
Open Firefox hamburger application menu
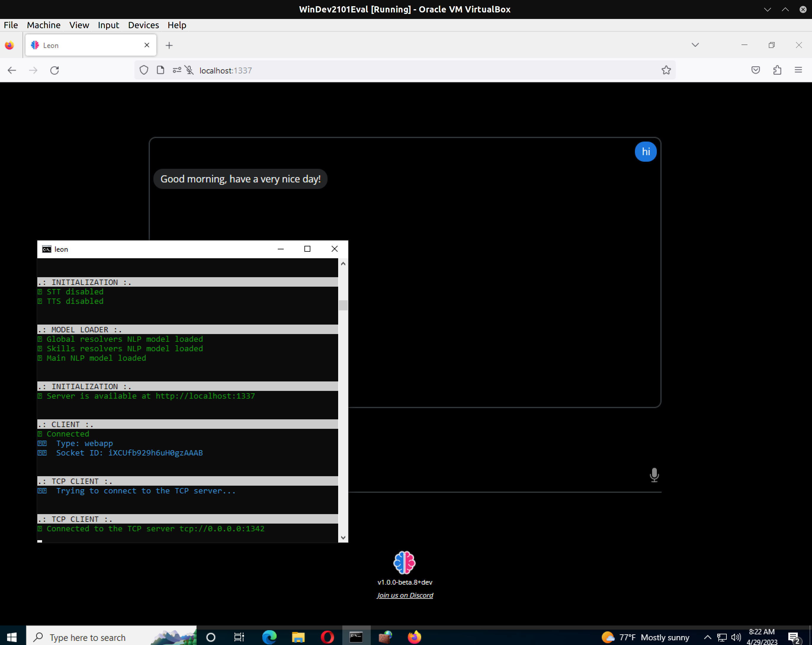point(798,70)
